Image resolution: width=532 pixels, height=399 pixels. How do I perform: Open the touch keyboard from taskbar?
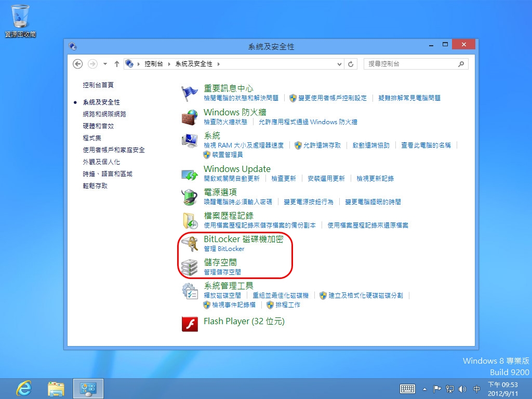point(407,389)
